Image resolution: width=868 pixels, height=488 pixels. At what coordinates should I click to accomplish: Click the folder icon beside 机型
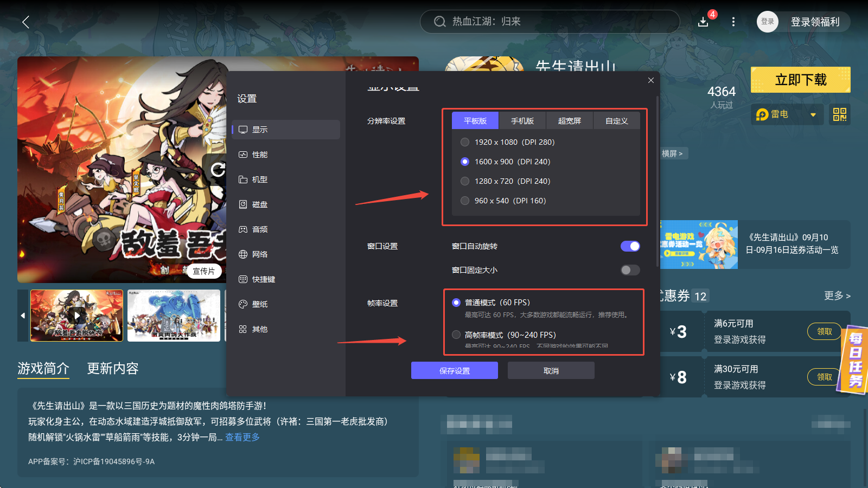tap(243, 179)
